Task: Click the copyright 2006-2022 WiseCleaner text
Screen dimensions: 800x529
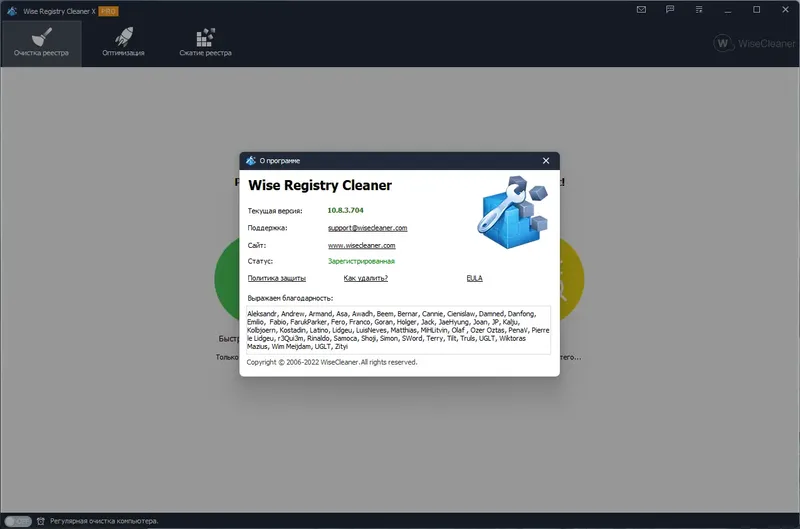Action: (332, 362)
